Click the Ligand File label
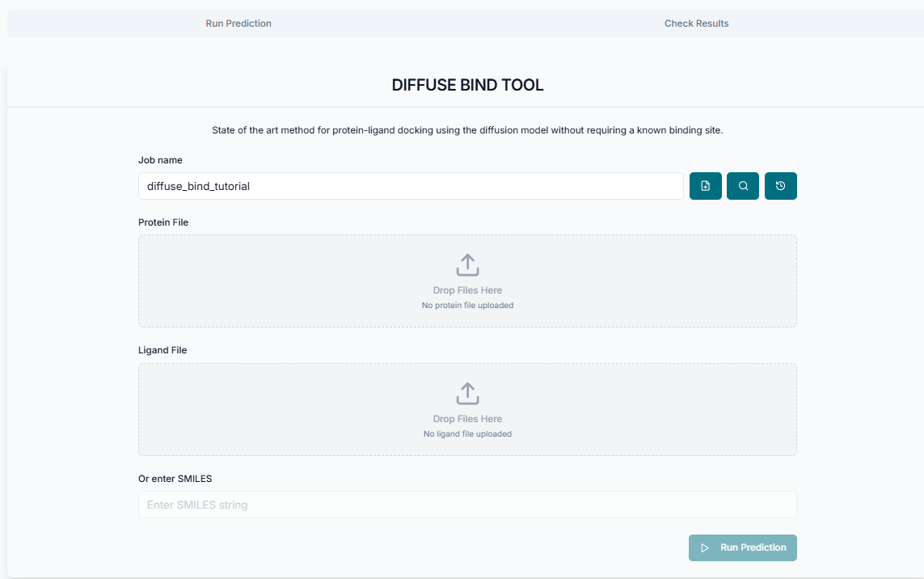Viewport: 924px width, 579px height. pos(162,350)
